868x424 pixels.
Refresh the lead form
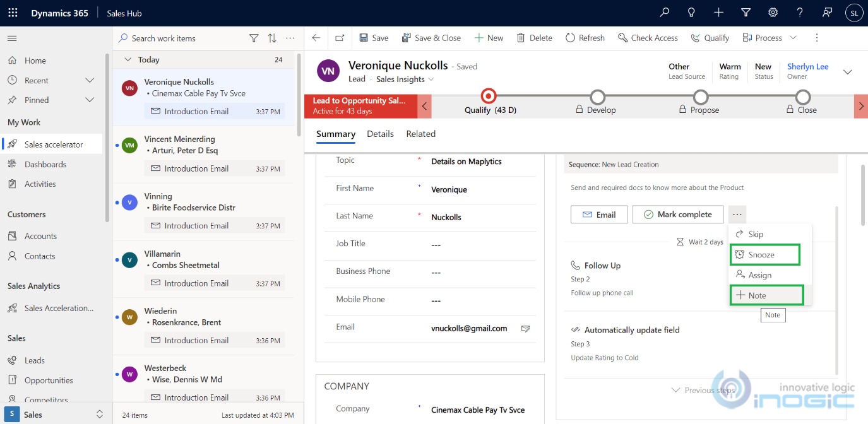click(585, 38)
